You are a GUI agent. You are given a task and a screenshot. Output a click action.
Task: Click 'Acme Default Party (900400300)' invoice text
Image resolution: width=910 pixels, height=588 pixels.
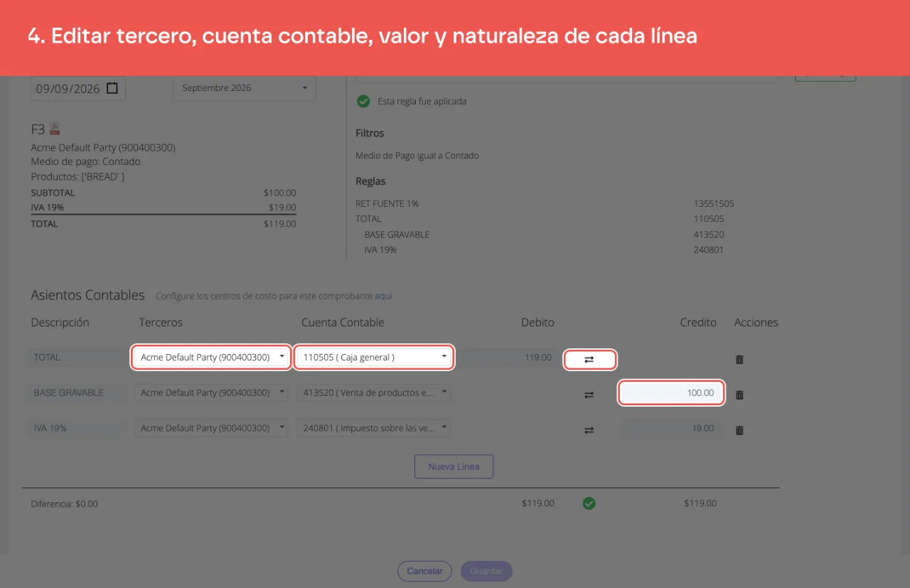103,147
